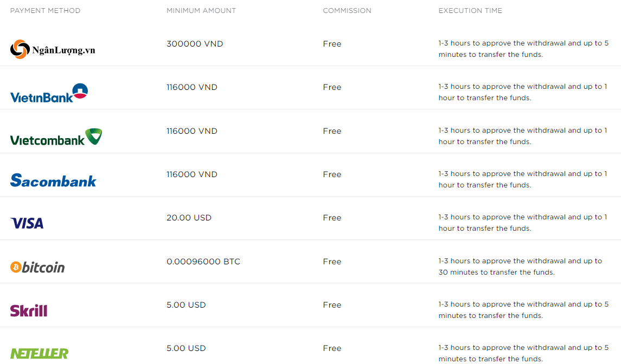Click the Execution Time column header
The height and width of the screenshot is (364, 621).
470,11
